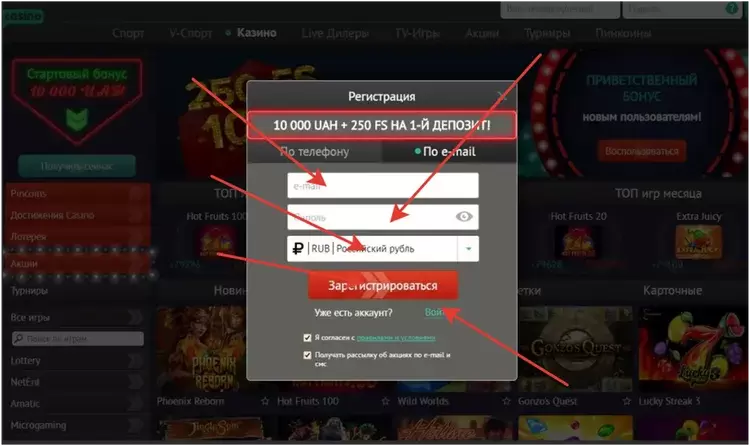Screen dimensions: 750x446
Task: Open the Войти login link
Action: pyautogui.click(x=434, y=312)
